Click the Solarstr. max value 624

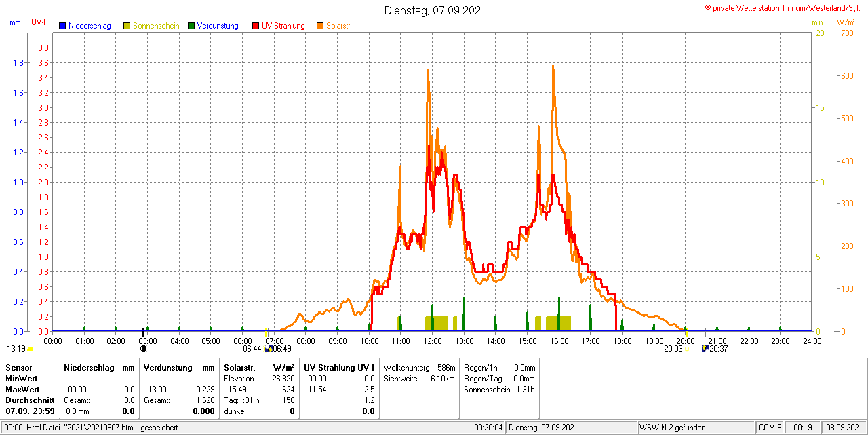pyautogui.click(x=288, y=390)
